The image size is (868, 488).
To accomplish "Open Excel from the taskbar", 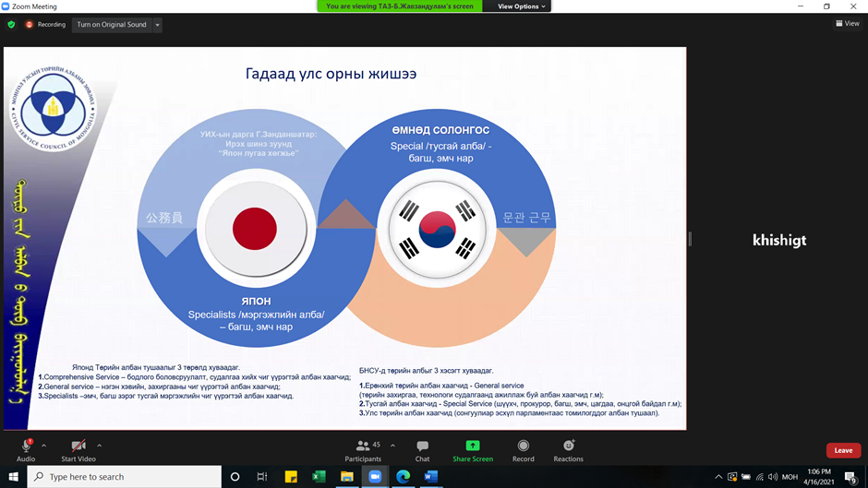I will 319,476.
